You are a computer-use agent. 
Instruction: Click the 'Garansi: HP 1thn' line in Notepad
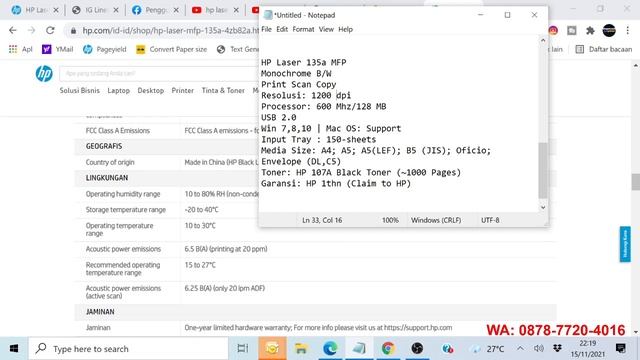tap(336, 184)
